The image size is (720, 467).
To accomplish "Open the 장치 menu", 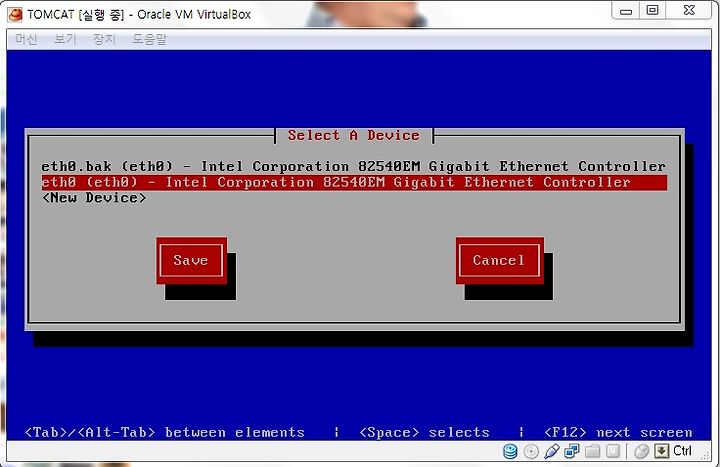I will [x=104, y=39].
